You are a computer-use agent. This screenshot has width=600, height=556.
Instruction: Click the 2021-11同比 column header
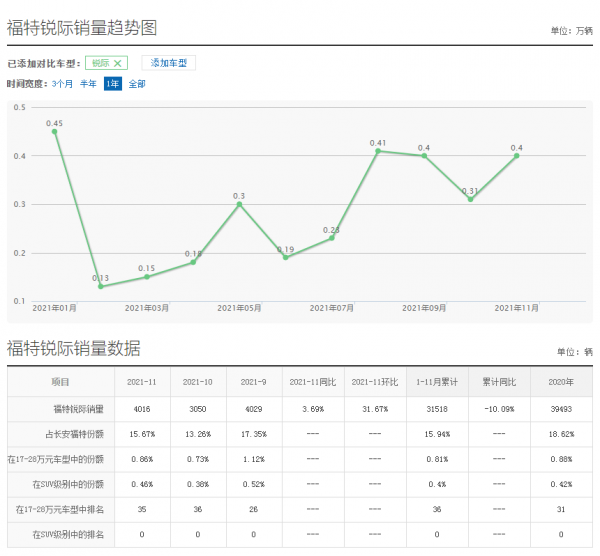coord(313,382)
